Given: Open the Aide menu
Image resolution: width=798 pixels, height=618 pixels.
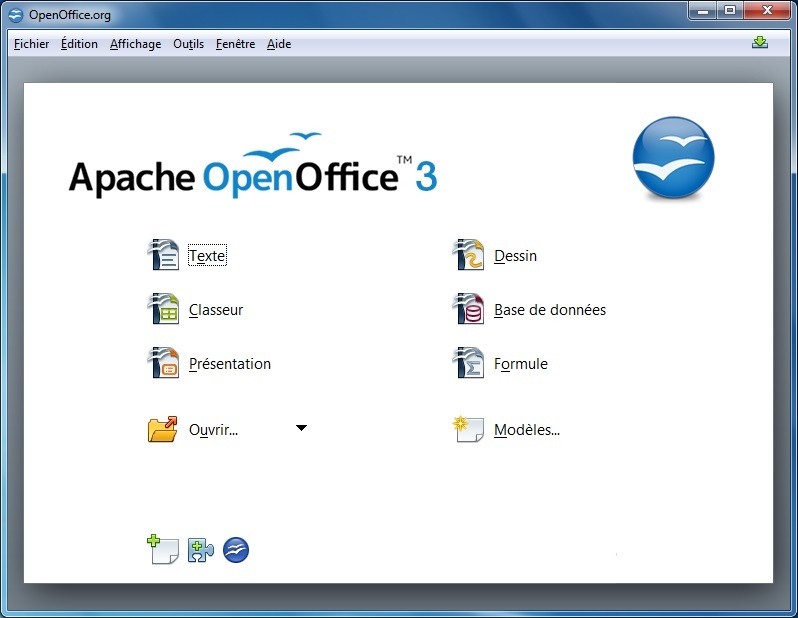Looking at the screenshot, I should [x=279, y=44].
